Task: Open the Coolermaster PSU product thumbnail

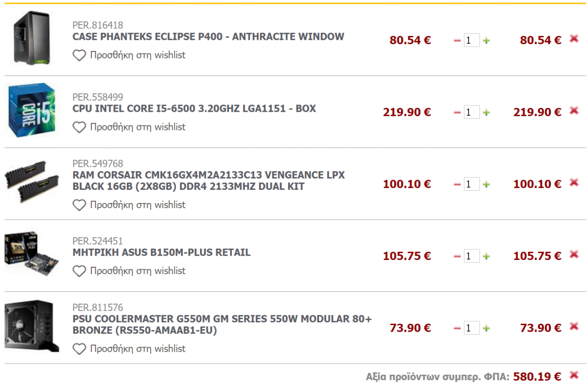Action: pos(32,326)
